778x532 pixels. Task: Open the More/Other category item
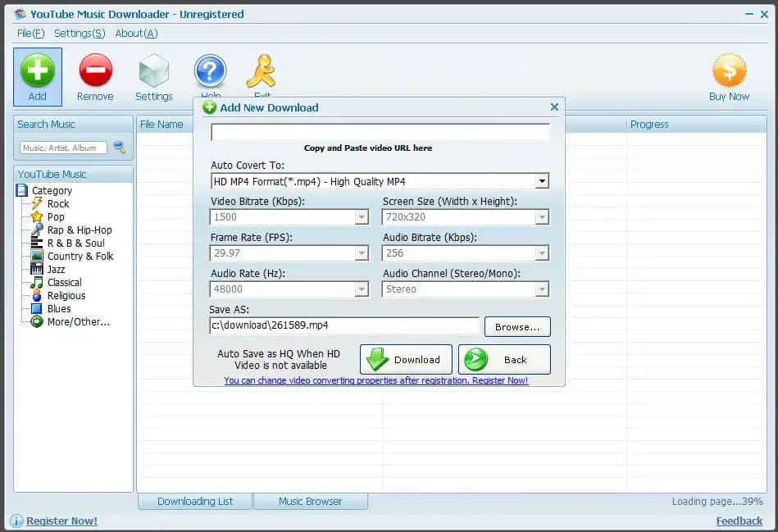78,322
